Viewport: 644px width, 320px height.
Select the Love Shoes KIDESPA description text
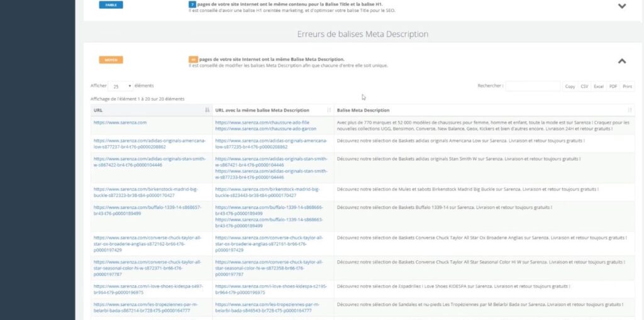click(453, 286)
